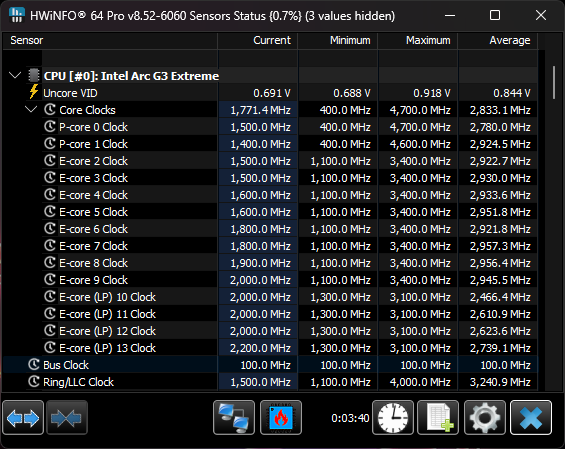Click the clock icon of E-core 9 Clock
Image resolution: width=565 pixels, height=449 pixels.
pos(50,279)
